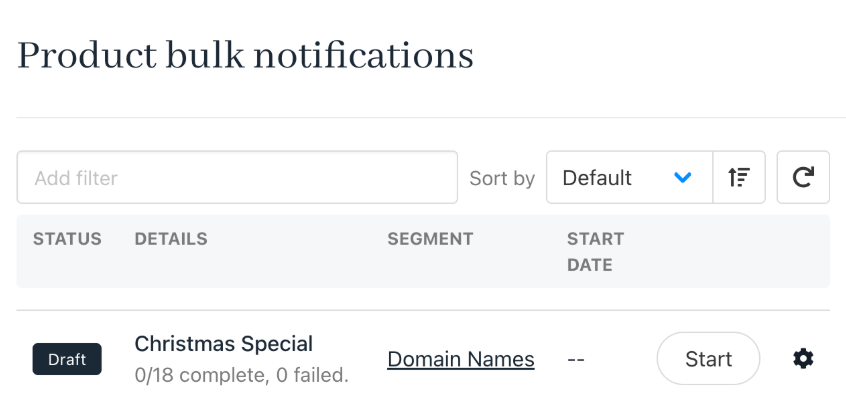The height and width of the screenshot is (398, 846).
Task: Click the Sort by label
Action: coord(502,178)
